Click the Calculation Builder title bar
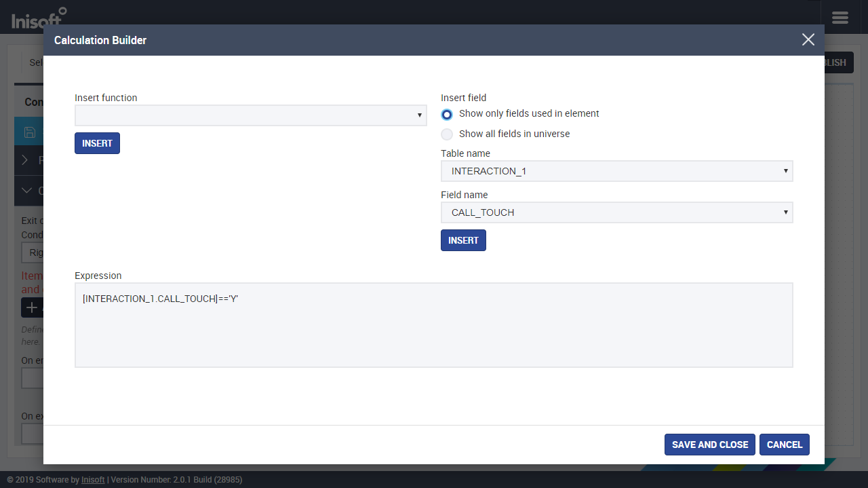Image resolution: width=868 pixels, height=488 pixels. [407, 40]
